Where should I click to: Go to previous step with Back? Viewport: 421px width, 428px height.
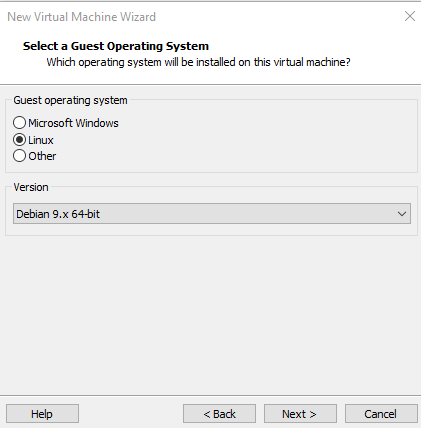coord(219,414)
